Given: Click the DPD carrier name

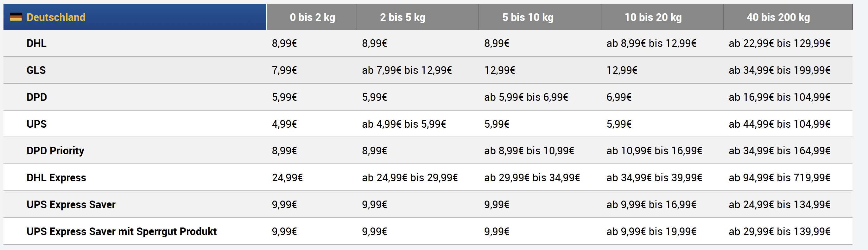Looking at the screenshot, I should click(x=37, y=97).
